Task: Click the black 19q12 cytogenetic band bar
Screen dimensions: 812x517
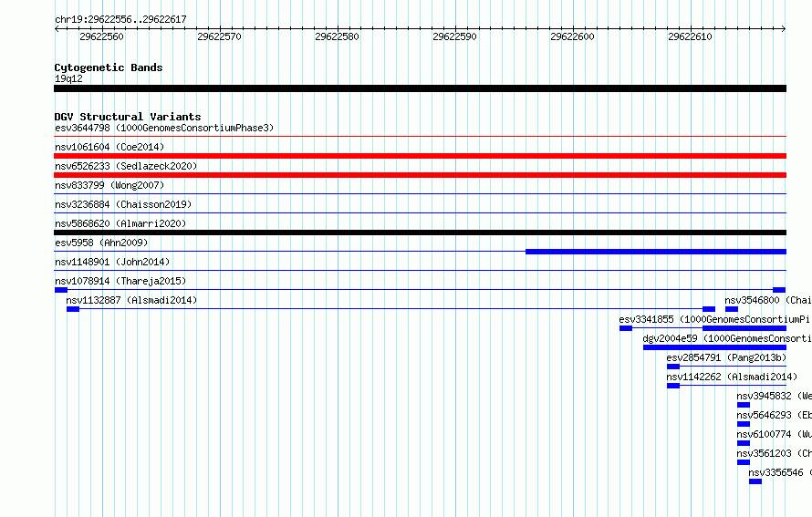Action: click(420, 88)
